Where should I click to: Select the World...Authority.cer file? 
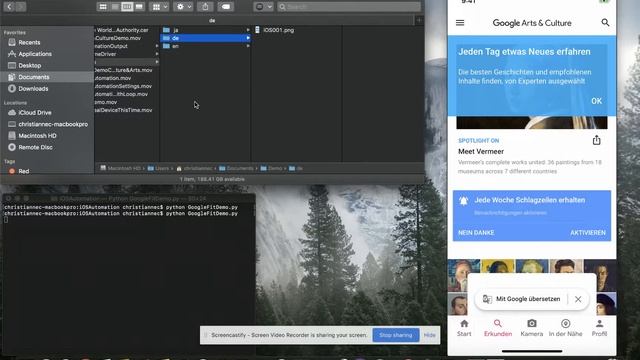tap(122, 30)
